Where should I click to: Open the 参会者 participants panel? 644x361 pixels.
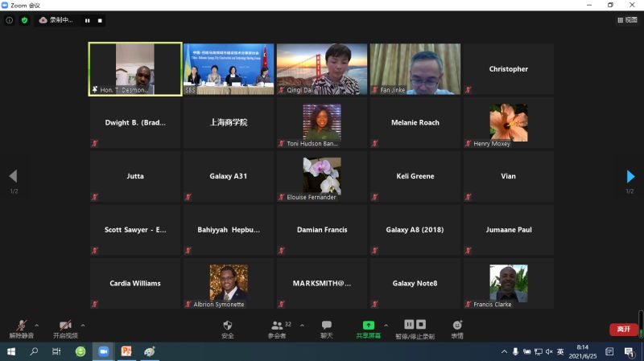tap(277, 328)
